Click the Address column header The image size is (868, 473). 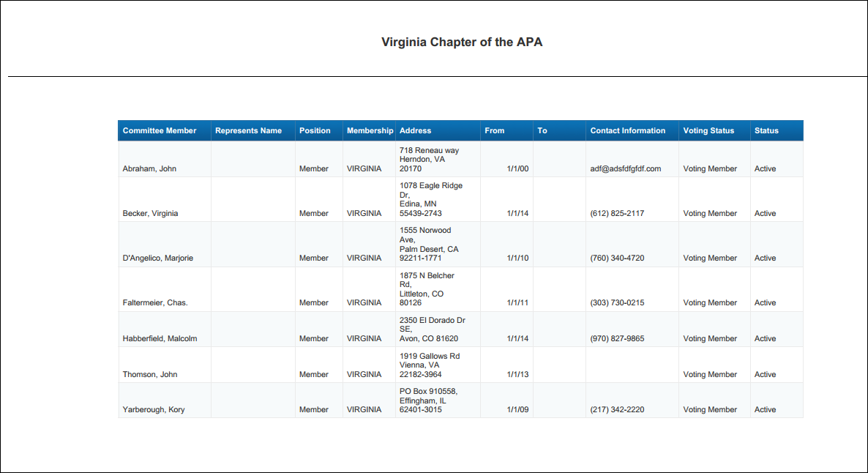415,131
